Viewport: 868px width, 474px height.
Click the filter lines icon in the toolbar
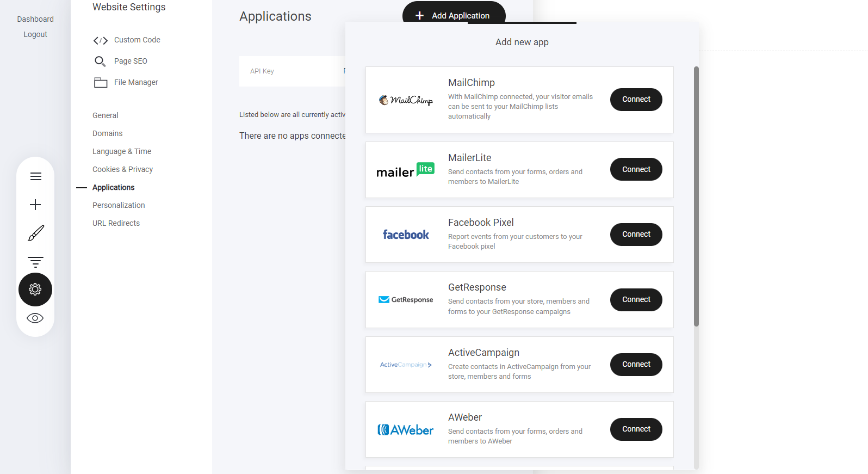pos(35,262)
